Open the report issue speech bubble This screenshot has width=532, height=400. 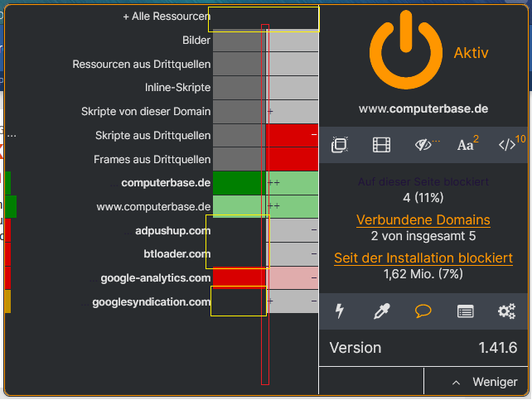[x=423, y=311]
